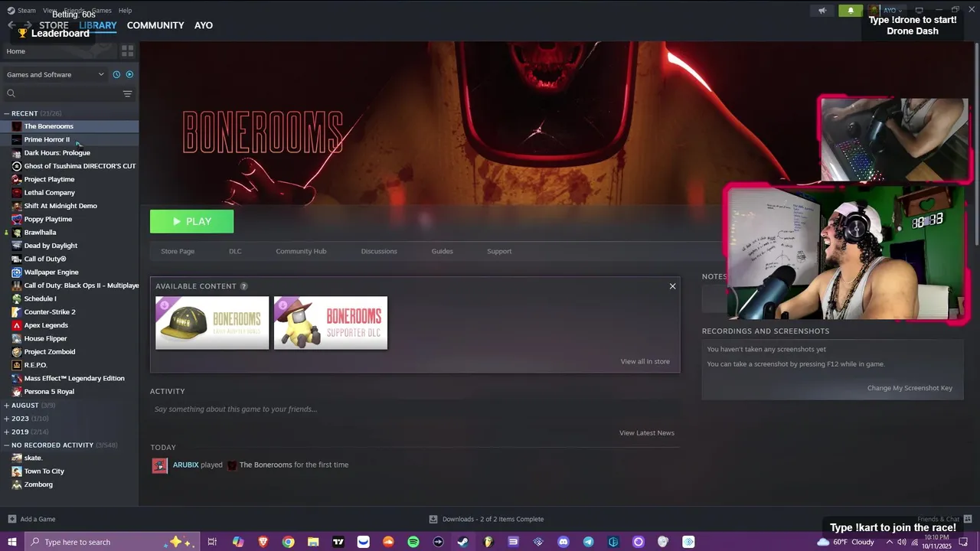
Task: Expand the AUGUST library section
Action: pos(6,406)
